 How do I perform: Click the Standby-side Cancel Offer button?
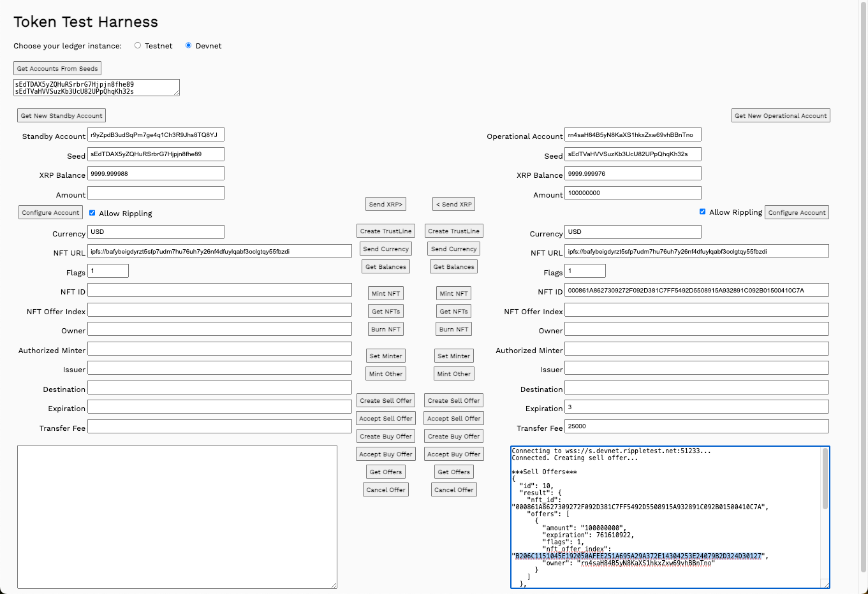[x=386, y=489]
